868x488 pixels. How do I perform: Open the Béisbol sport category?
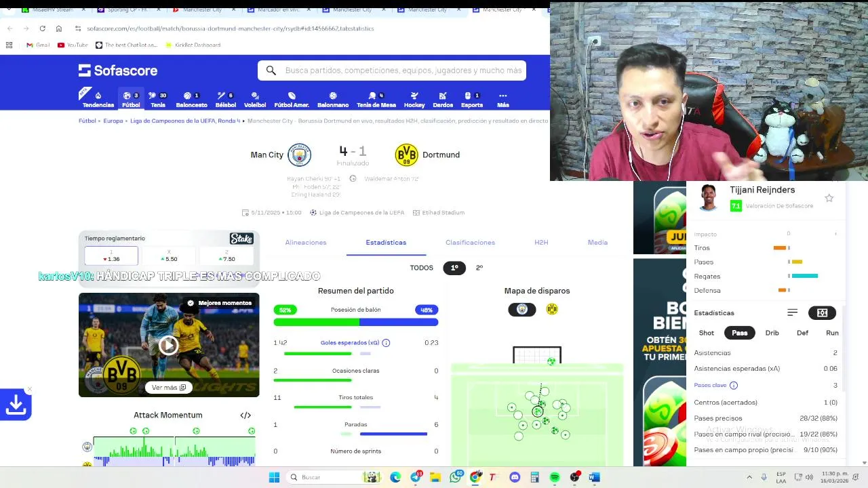point(225,100)
